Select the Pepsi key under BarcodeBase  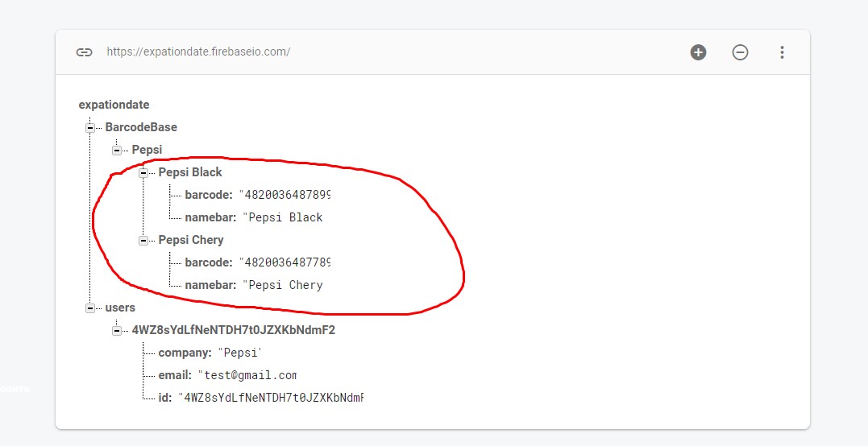[147, 150]
